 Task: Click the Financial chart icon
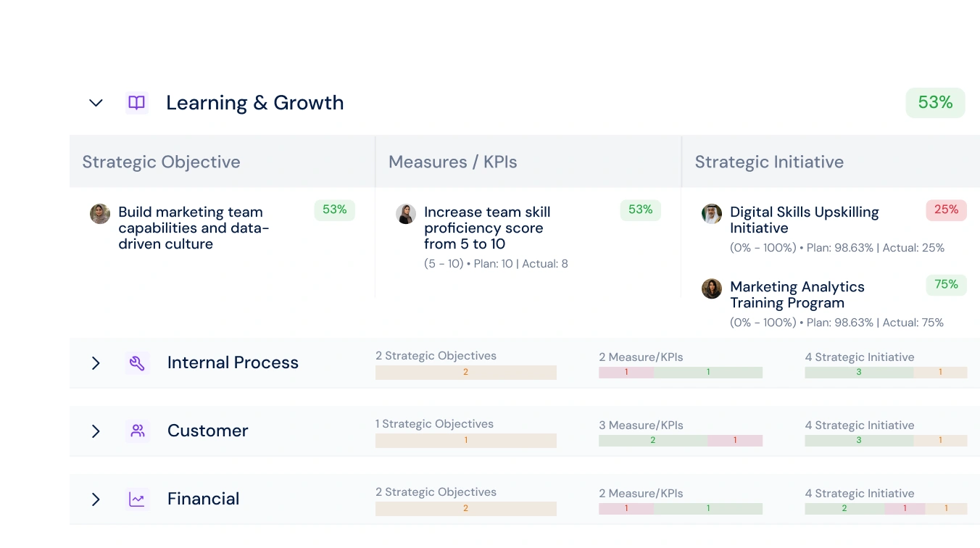[x=136, y=499]
